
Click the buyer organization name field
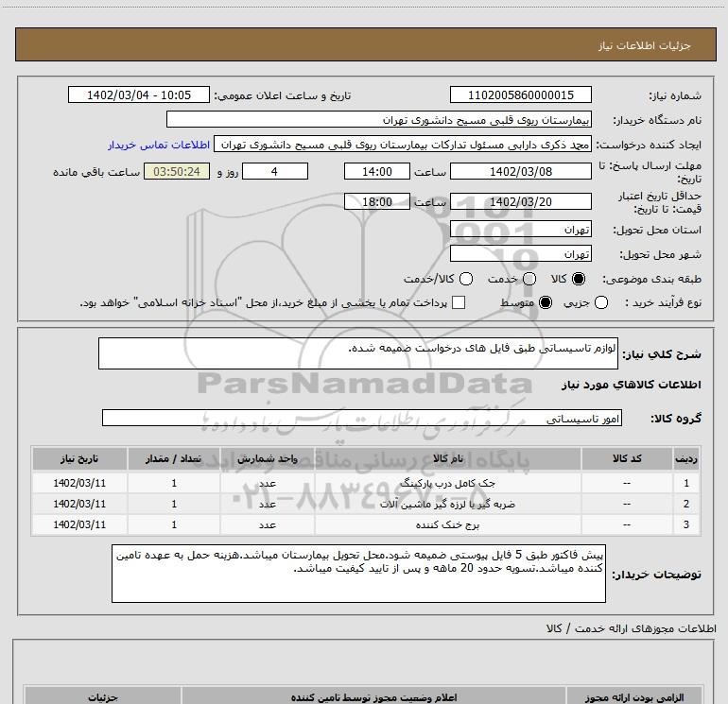379,120
